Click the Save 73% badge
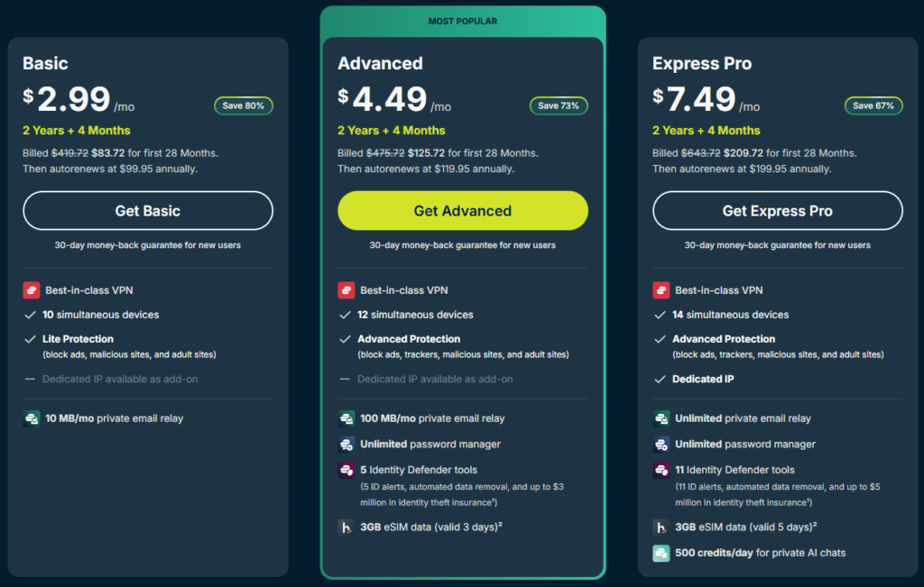The image size is (924, 587). click(558, 106)
